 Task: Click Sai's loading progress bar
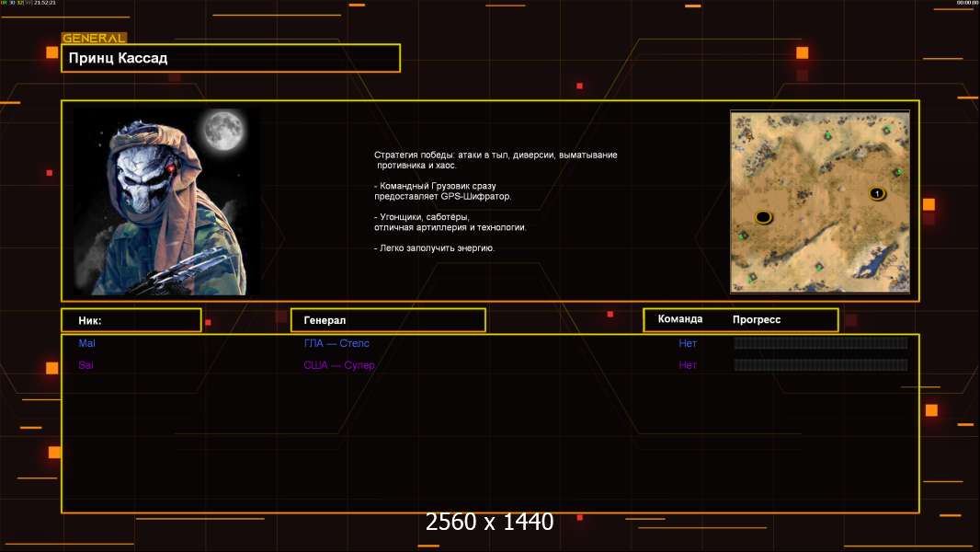coord(820,365)
